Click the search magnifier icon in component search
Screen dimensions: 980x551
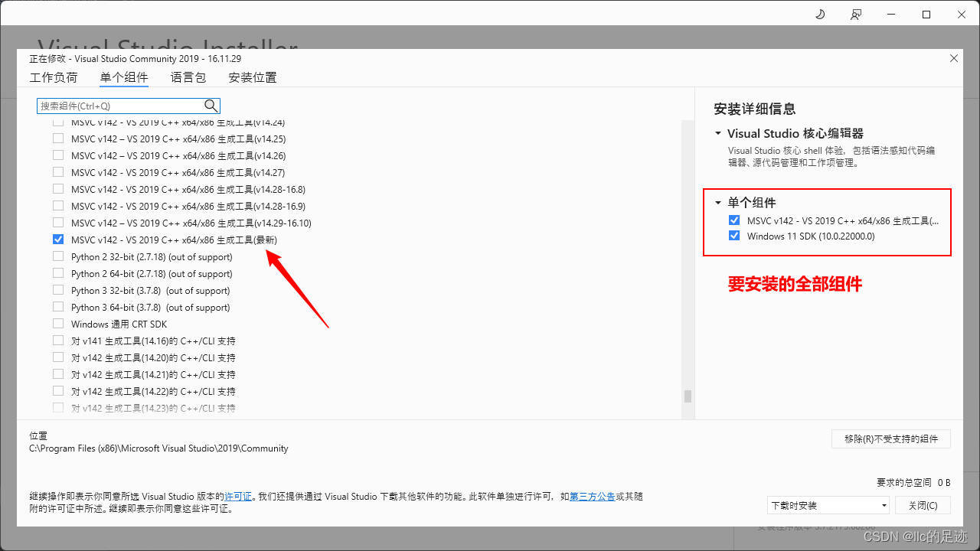coord(211,106)
